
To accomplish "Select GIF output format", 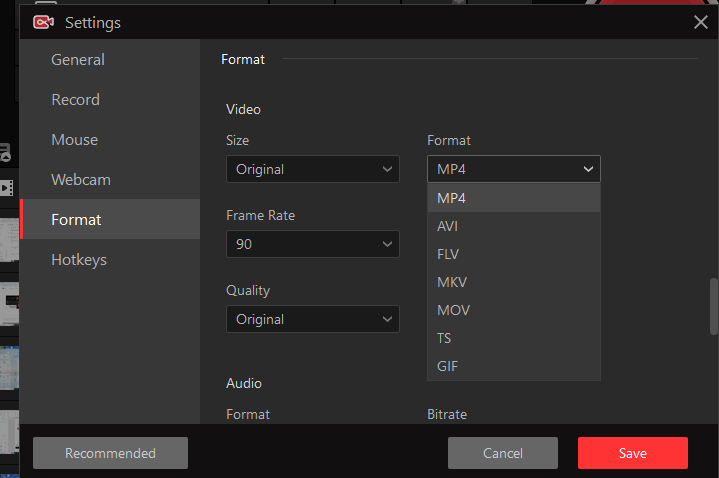I will click(x=514, y=366).
